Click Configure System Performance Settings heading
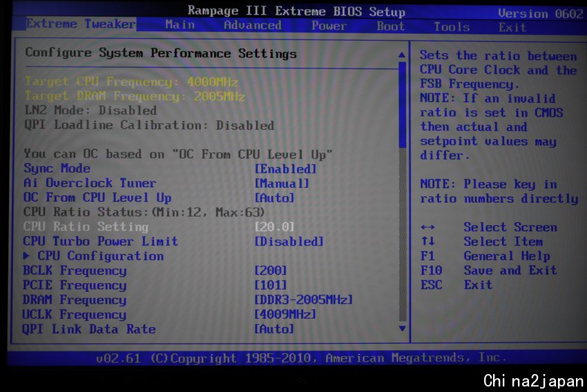Image resolution: width=587 pixels, height=392 pixels. [x=161, y=53]
